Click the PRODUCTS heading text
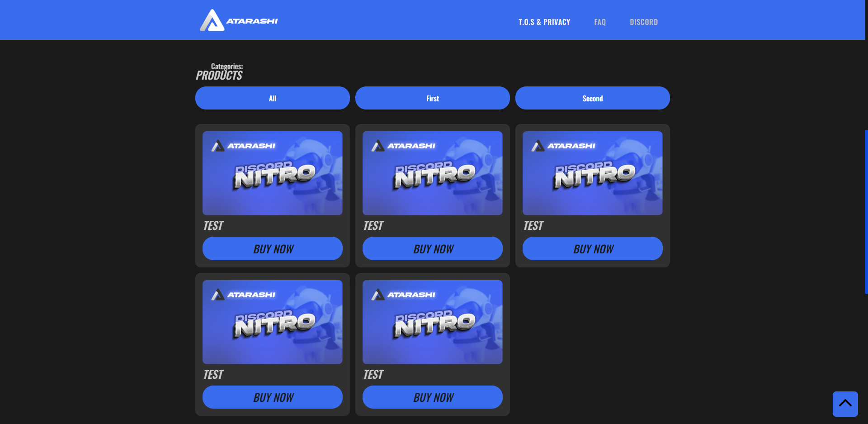The width and height of the screenshot is (868, 424). click(219, 76)
